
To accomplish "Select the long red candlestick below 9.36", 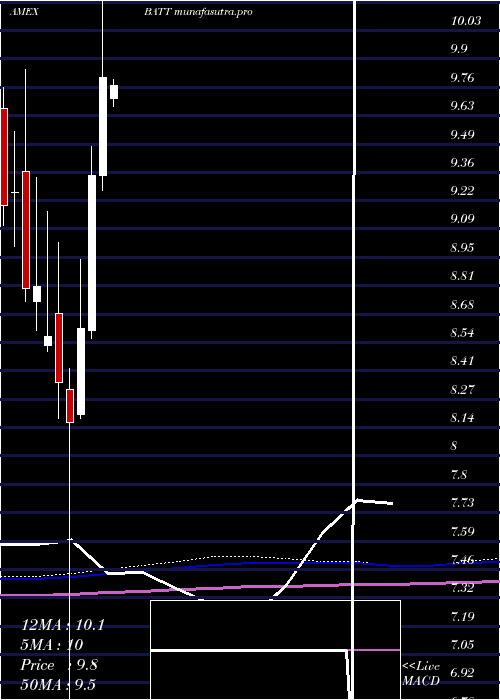I will (26, 230).
